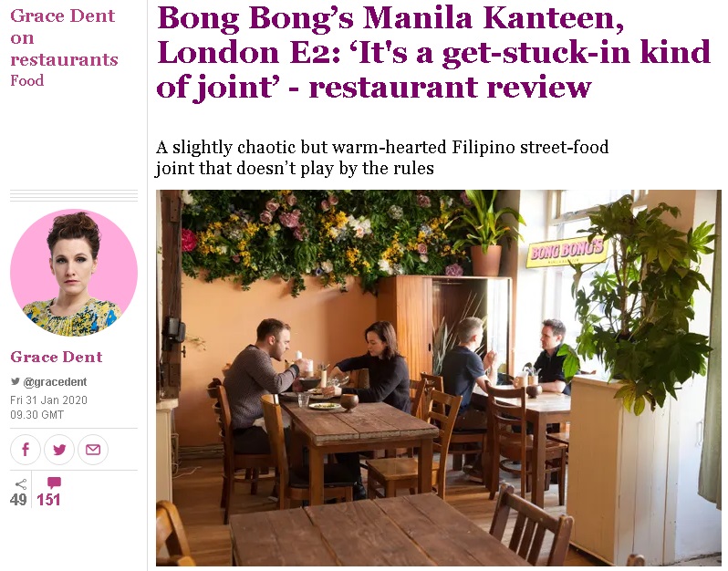Screen dimensions: 728x571
Task: Click Twitter bird icon beside @gracedent
Action: 16,381
